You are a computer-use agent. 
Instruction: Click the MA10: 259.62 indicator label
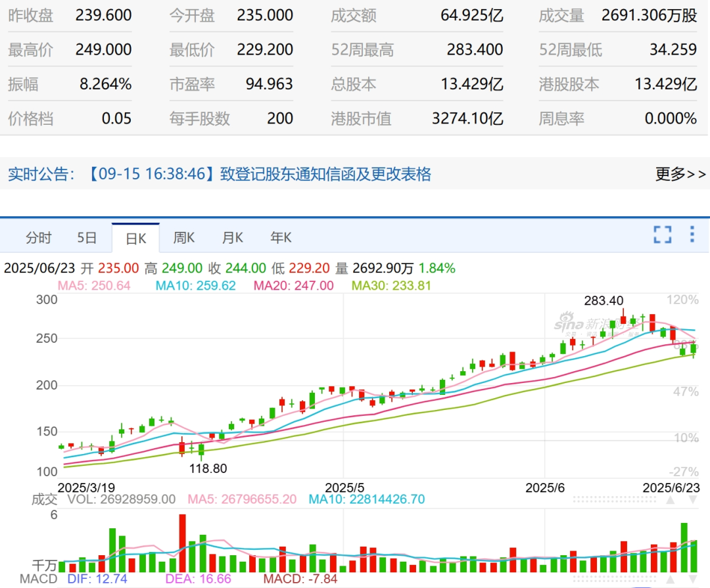(196, 286)
